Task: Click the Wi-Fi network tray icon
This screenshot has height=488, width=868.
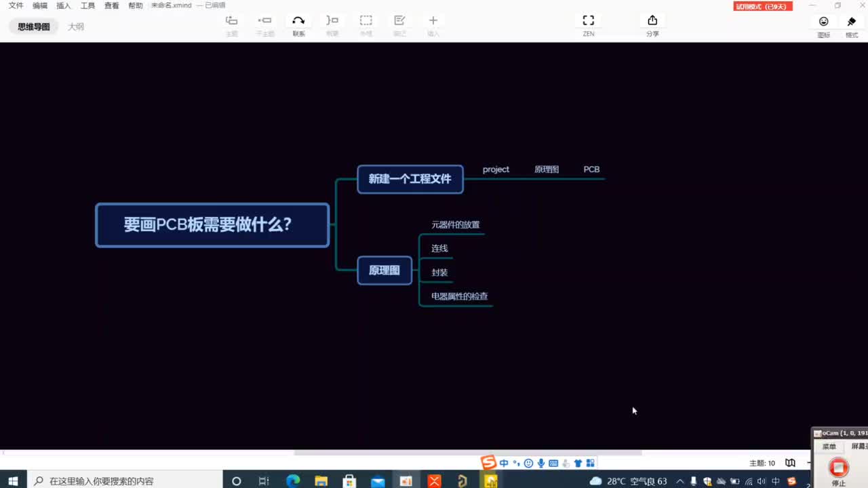Action: click(749, 481)
